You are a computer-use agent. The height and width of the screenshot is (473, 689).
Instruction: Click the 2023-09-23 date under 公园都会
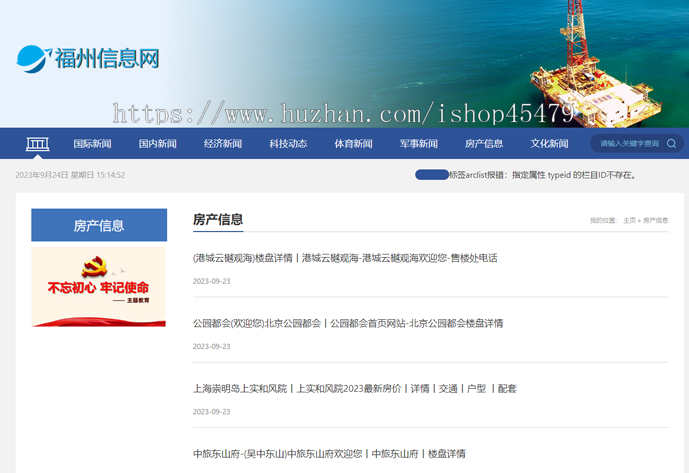point(211,346)
